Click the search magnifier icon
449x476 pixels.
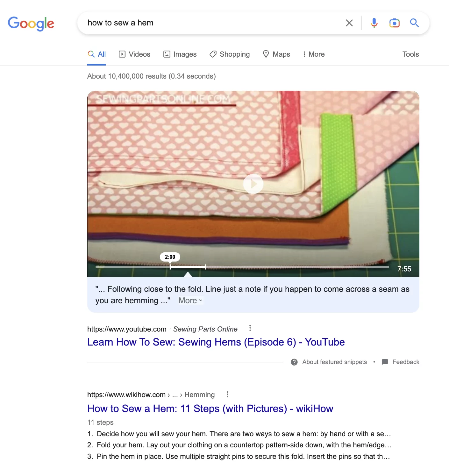[x=414, y=23]
